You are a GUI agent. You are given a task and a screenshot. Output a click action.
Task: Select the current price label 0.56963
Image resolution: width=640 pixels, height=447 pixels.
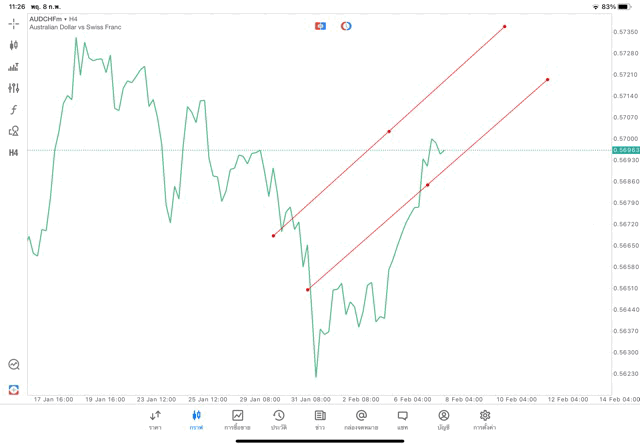(625, 150)
